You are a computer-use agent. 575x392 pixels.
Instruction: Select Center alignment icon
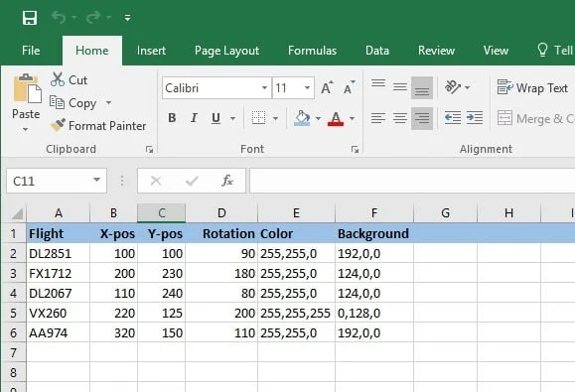[x=399, y=118]
